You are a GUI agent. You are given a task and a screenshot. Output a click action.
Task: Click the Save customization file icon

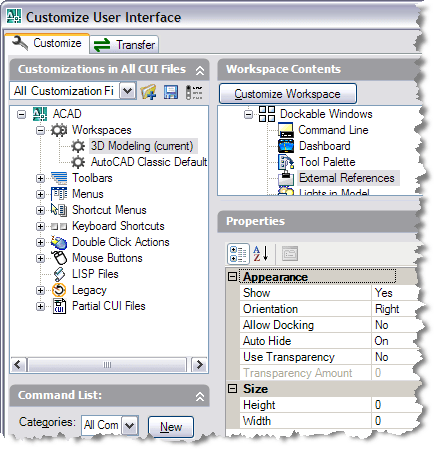pos(171,92)
